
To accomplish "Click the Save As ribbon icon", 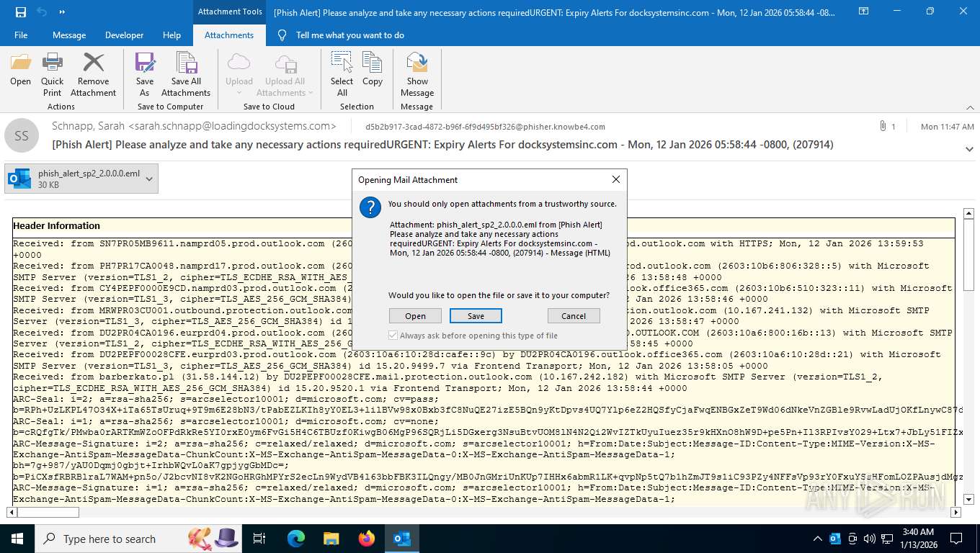I will pyautogui.click(x=145, y=75).
